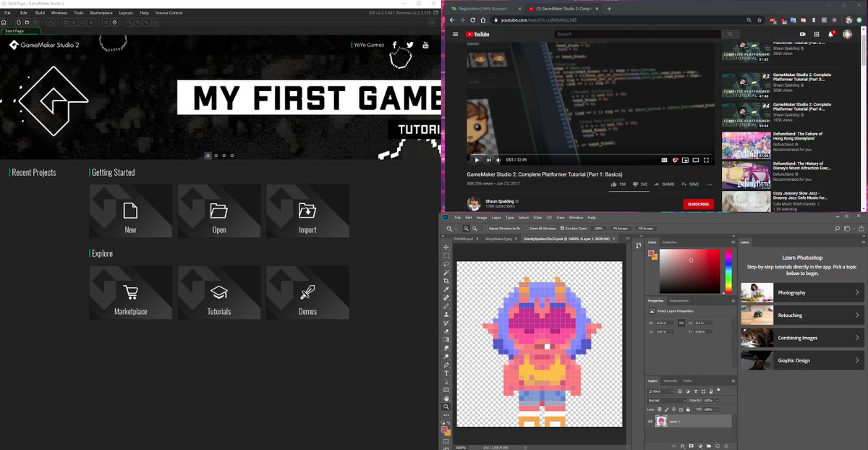Open the Demos tile in GameMaker
This screenshot has height=450, width=868.
point(307,292)
